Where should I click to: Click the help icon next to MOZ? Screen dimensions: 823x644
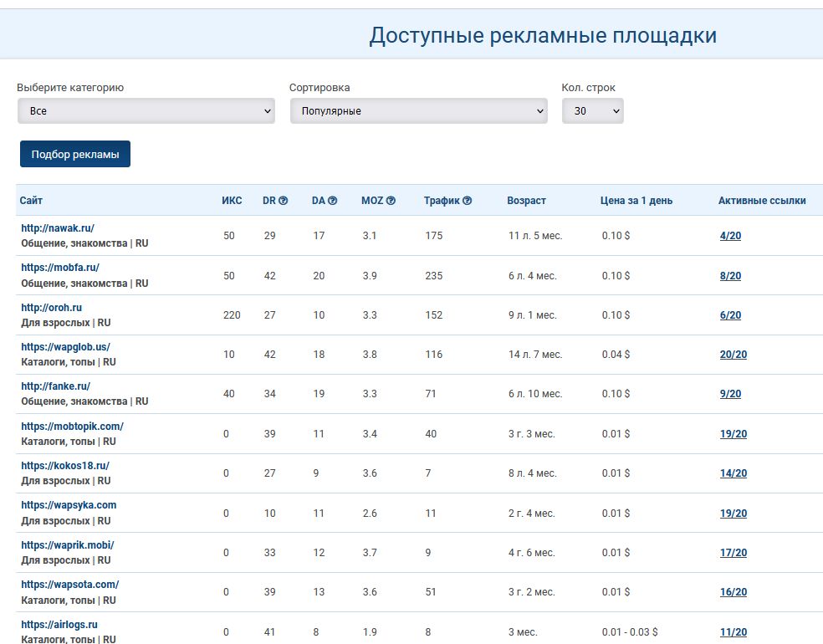[x=391, y=201]
